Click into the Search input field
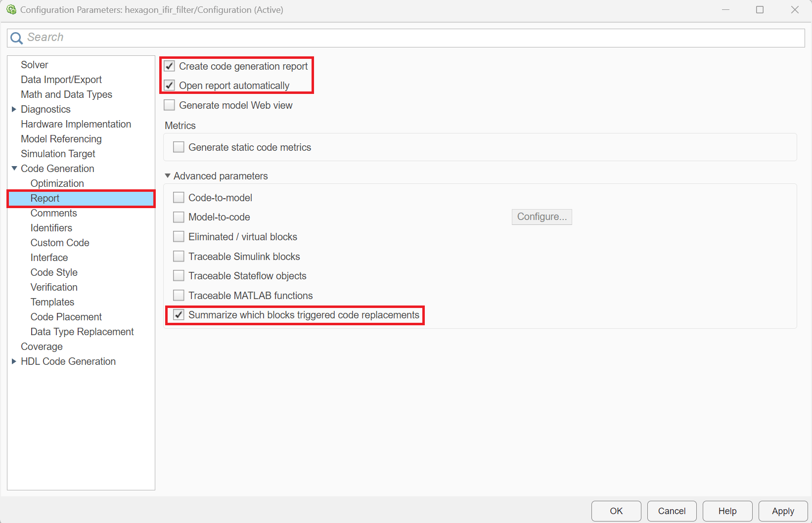This screenshot has width=812, height=523. [x=406, y=38]
